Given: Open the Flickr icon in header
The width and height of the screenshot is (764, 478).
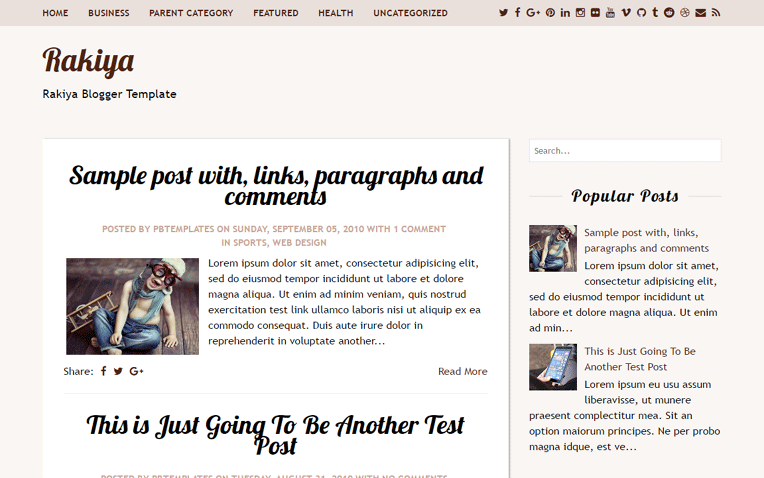Looking at the screenshot, I should [595, 13].
